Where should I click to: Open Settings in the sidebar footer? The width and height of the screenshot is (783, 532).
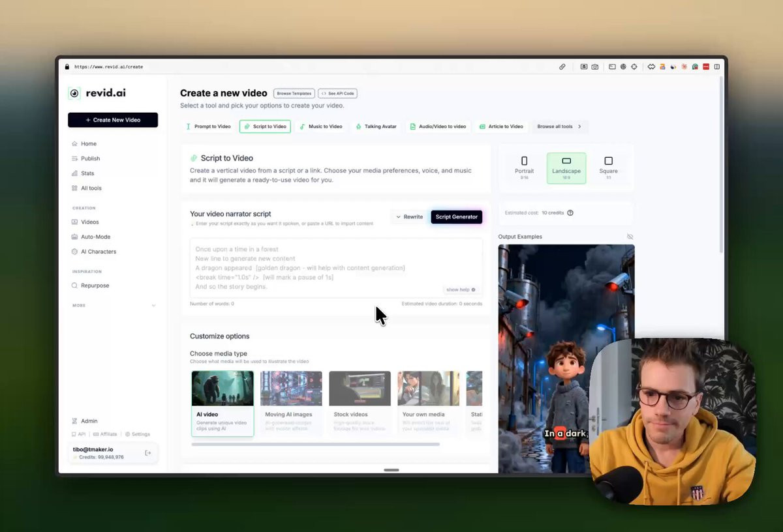click(138, 434)
